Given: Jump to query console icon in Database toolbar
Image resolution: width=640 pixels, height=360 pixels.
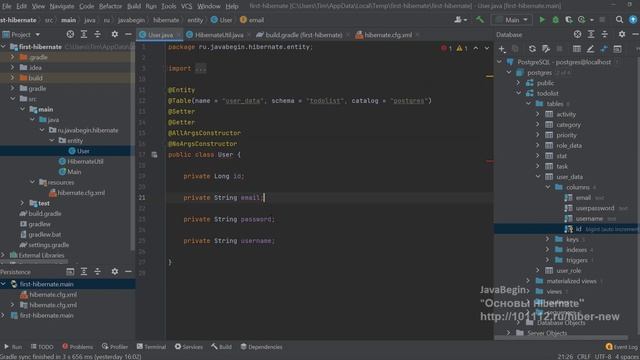Looking at the screenshot, I should [x=618, y=49].
